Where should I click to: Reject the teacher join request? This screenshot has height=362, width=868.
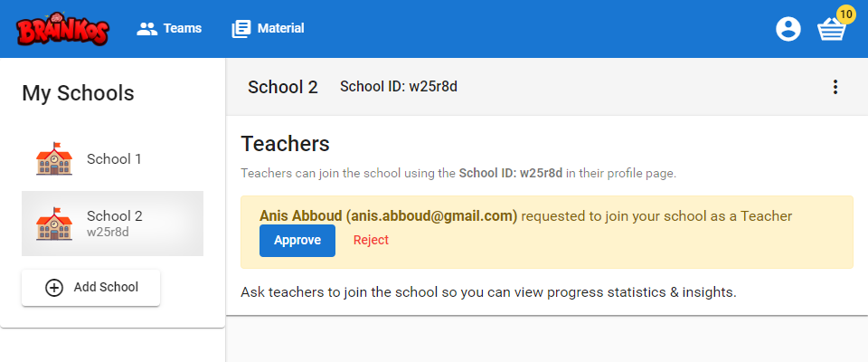[371, 240]
